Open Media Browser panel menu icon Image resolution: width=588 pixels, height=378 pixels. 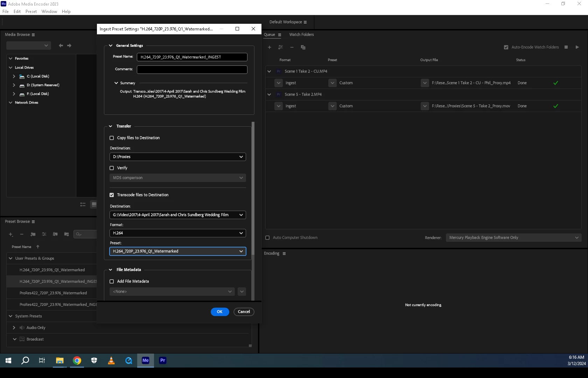click(x=33, y=35)
